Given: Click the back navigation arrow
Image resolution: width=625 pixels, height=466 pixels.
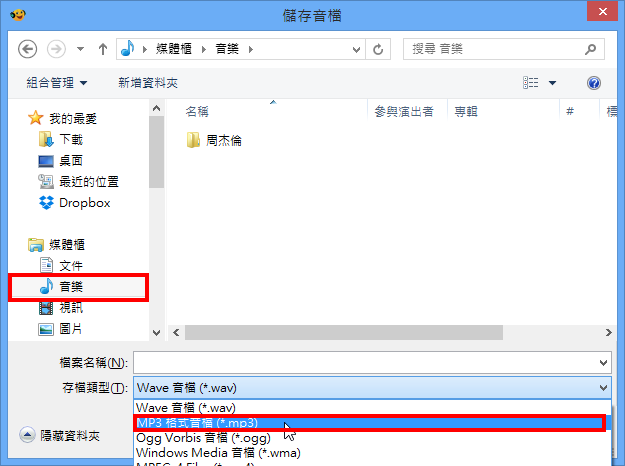Looking at the screenshot, I should point(28,49).
